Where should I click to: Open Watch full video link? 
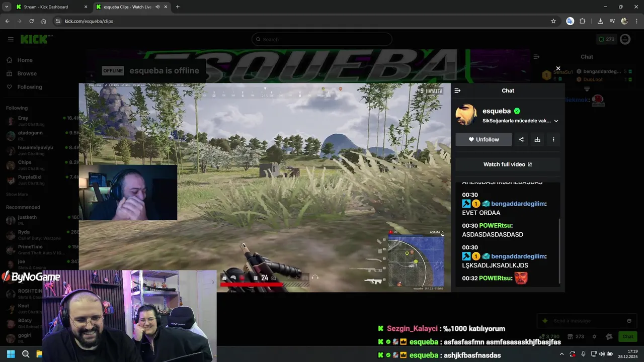(x=508, y=164)
